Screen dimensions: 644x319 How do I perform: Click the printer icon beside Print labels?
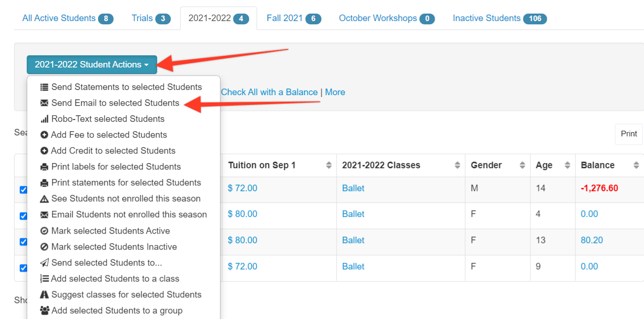[x=45, y=167]
